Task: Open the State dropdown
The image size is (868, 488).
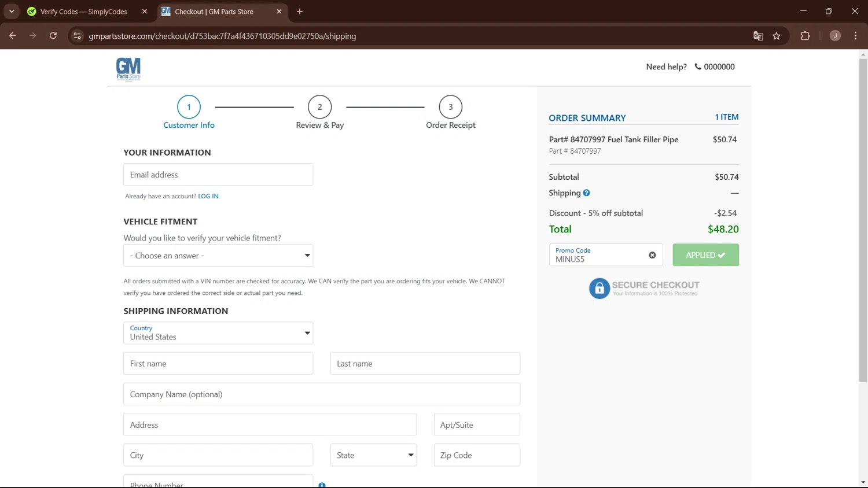Action: (x=373, y=455)
